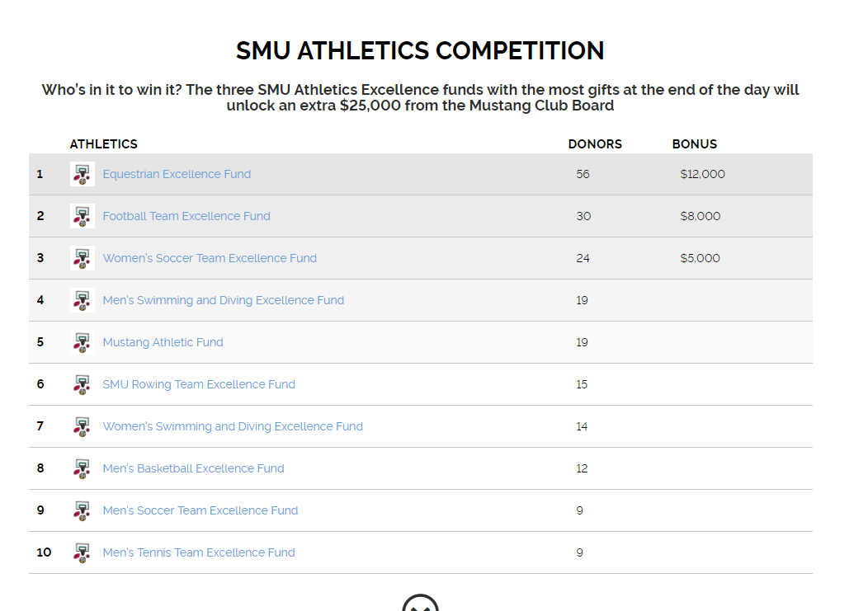The image size is (868, 611).
Task: Open the Football Team Excellence Fund link
Action: tap(186, 216)
